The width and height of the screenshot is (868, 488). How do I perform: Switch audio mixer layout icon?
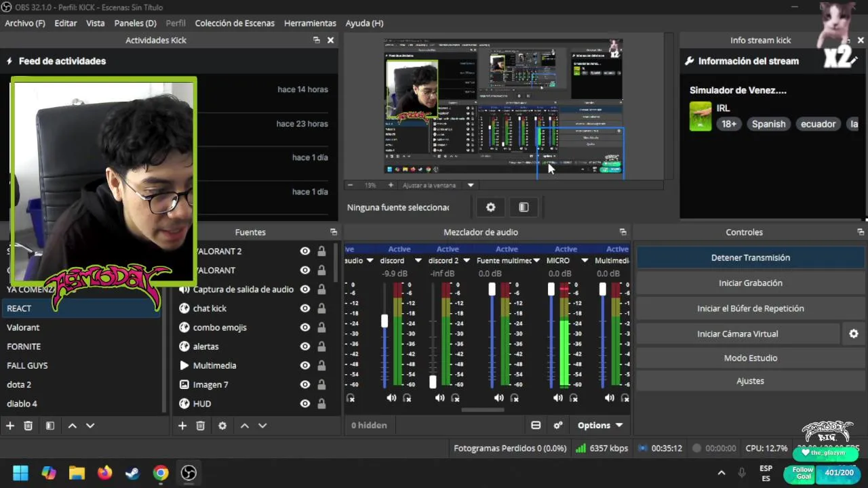tap(536, 425)
